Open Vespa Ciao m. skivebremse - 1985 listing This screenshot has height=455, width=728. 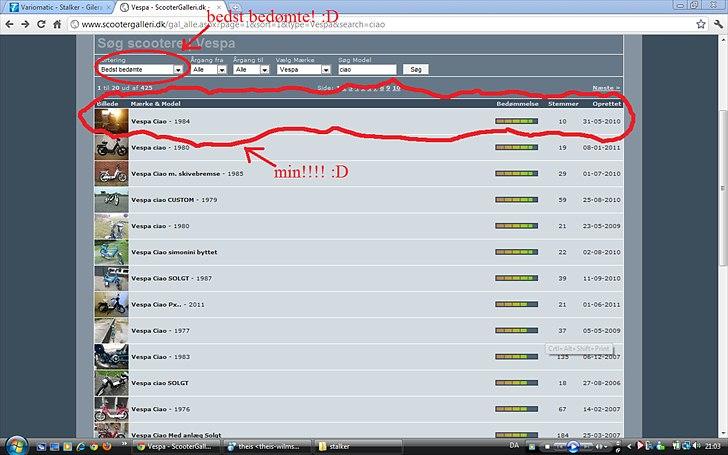186,173
